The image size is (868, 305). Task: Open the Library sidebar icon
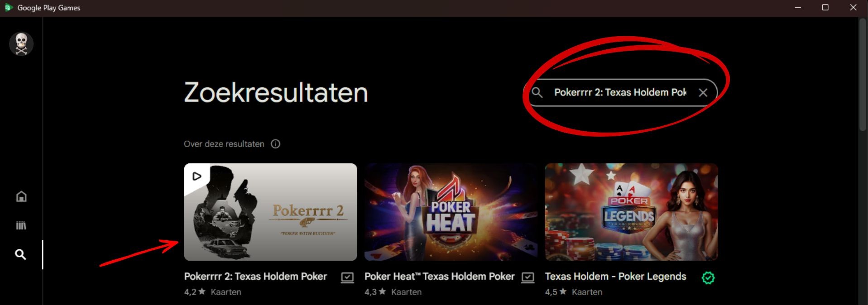[21, 225]
